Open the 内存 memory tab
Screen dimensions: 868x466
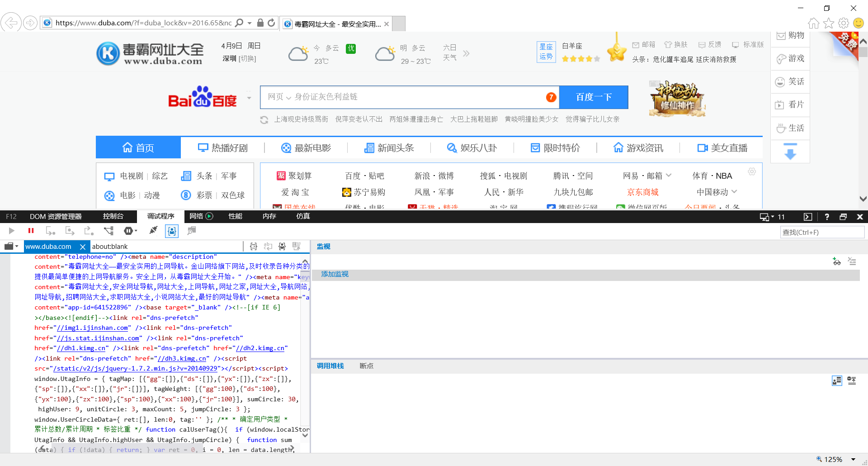pyautogui.click(x=269, y=216)
